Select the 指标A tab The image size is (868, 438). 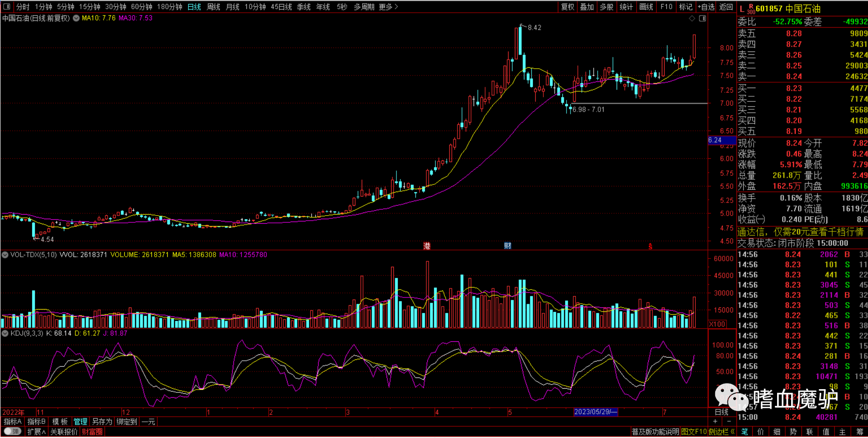coord(13,422)
